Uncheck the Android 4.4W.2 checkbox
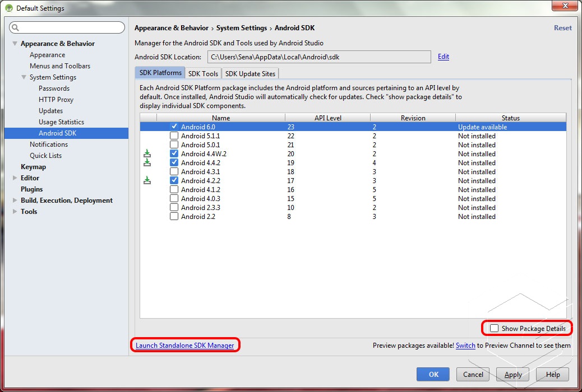The image size is (582, 392). pos(174,153)
